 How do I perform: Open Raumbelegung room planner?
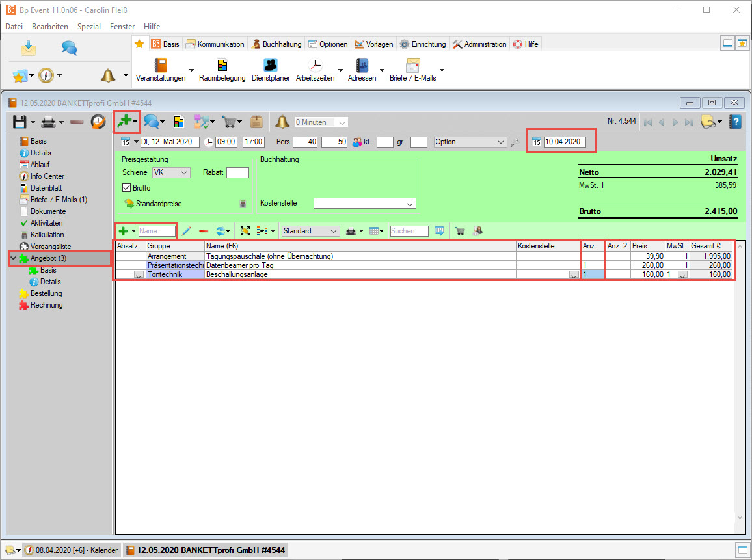[x=222, y=65]
